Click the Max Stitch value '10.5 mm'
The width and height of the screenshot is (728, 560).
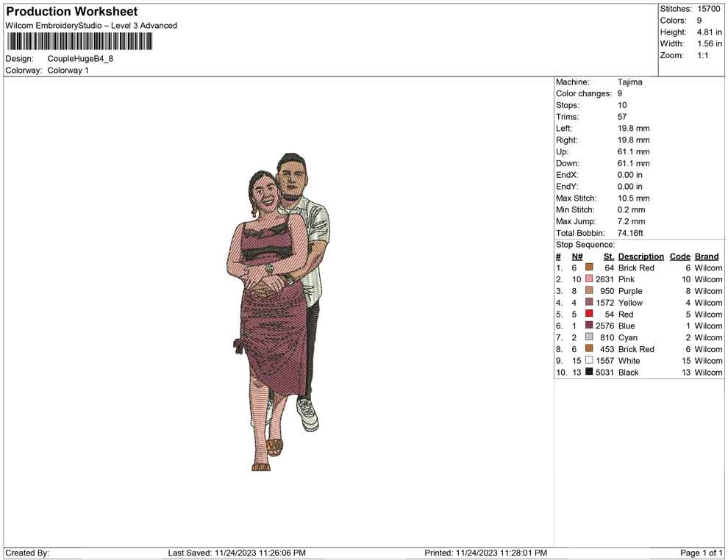(634, 198)
